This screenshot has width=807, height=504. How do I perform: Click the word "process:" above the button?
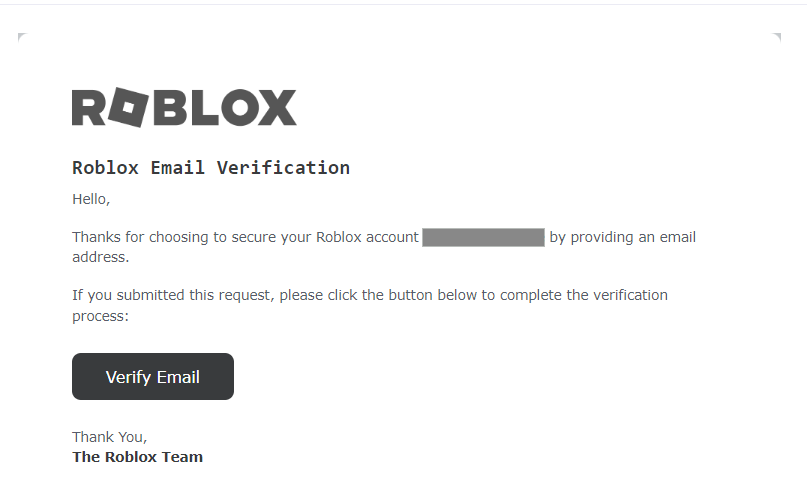[x=100, y=316]
